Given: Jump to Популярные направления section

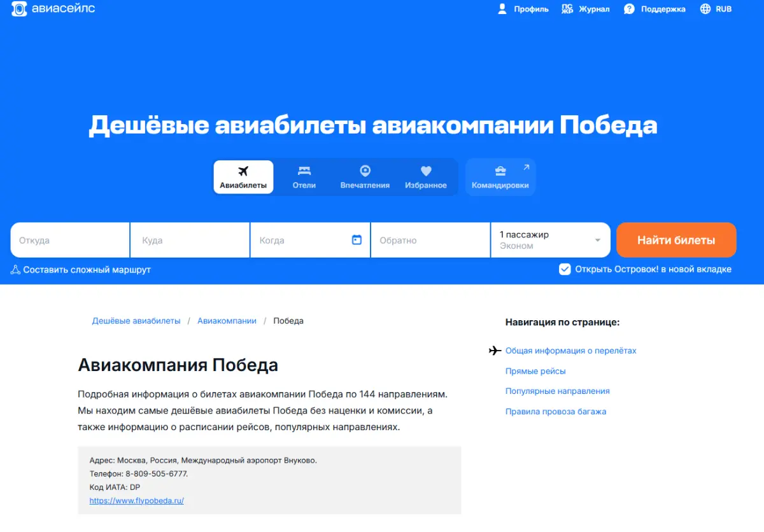Looking at the screenshot, I should coord(558,391).
